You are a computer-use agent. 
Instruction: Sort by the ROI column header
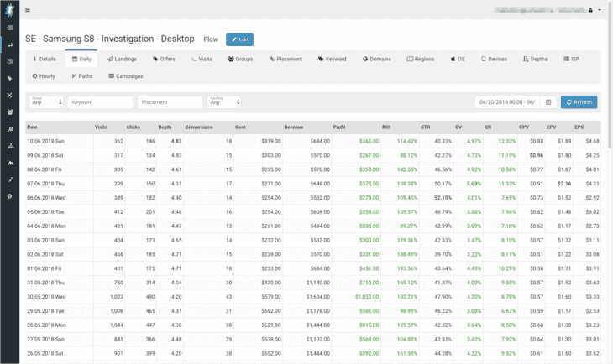pos(386,127)
